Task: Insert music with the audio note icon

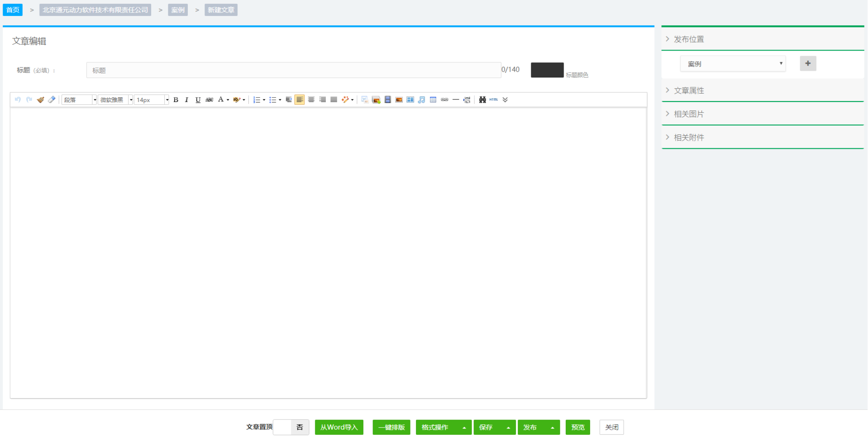Action: coord(421,100)
